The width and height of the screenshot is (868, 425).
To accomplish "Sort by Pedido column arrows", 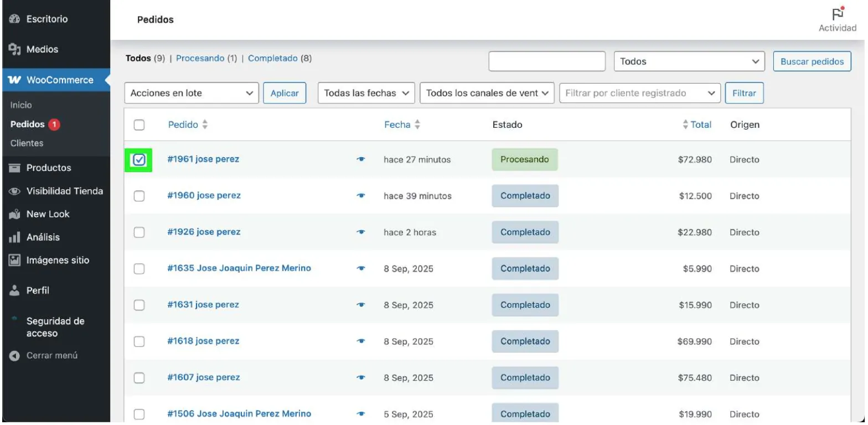I will click(205, 125).
